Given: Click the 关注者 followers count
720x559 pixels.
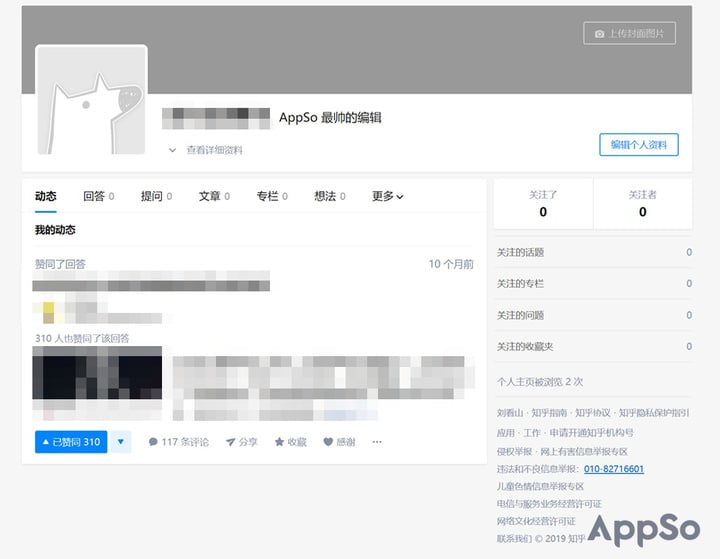Looking at the screenshot, I should point(642,204).
